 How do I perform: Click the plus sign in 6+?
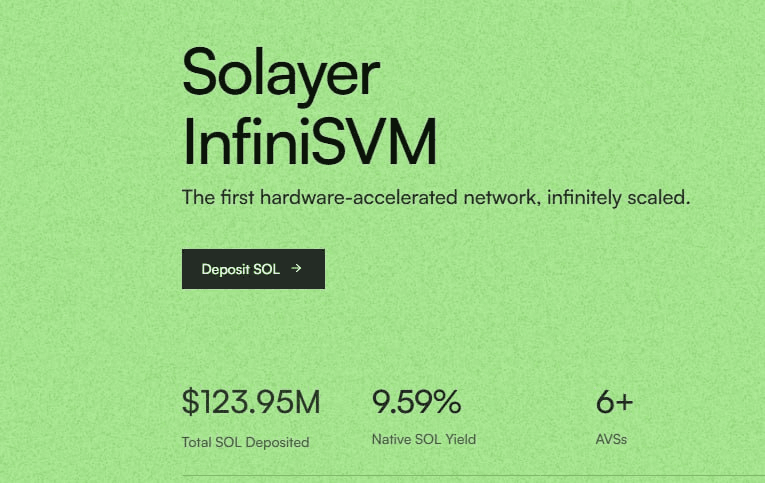point(624,403)
